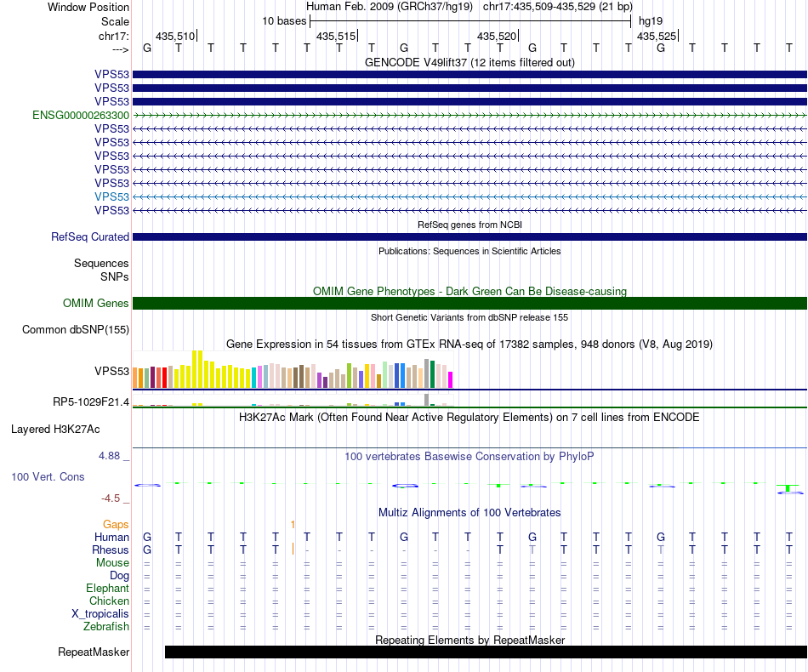Click the Sequences track label

(x=101, y=264)
